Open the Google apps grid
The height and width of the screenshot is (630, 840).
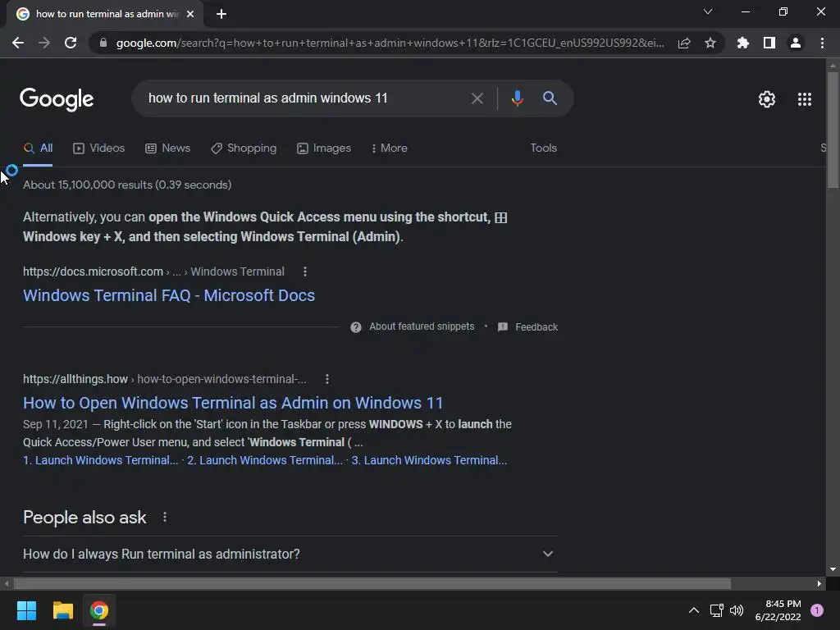[x=805, y=99]
